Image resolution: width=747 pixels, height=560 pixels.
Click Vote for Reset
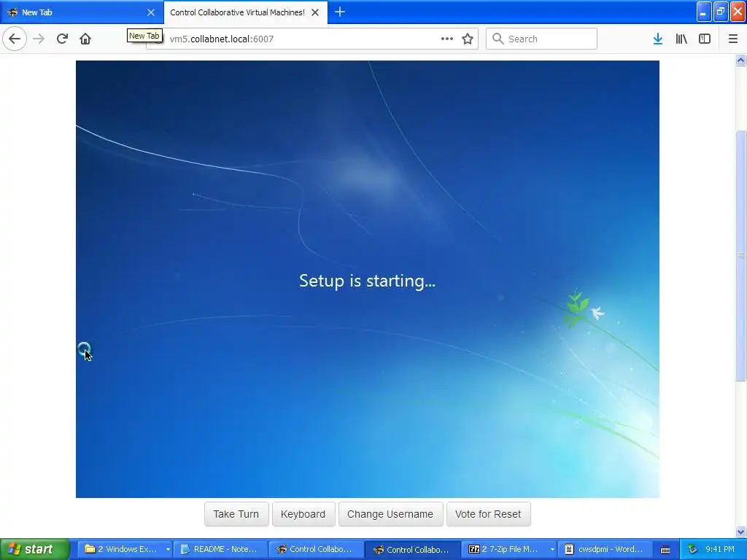488,514
